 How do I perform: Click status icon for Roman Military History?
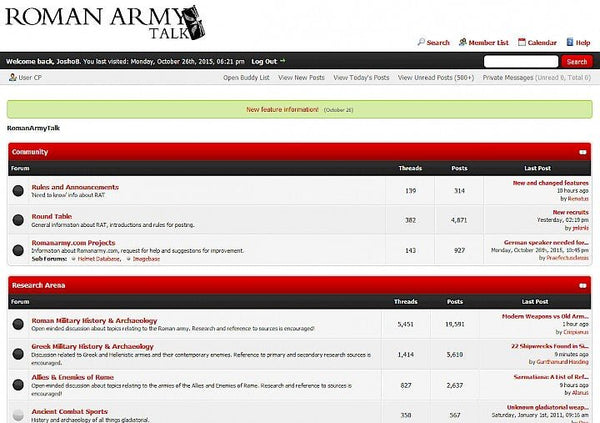tap(18, 324)
